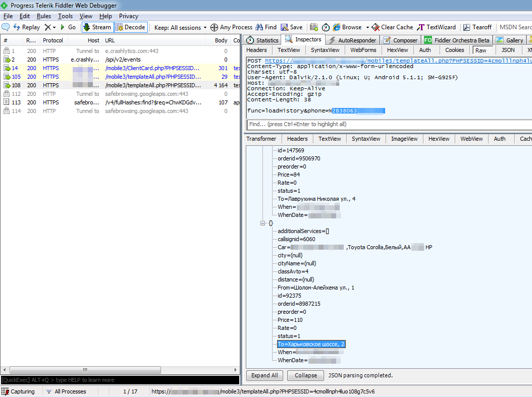This screenshot has height=397, width=532.
Task: Click the QuickExec command box
Action: pyautogui.click(x=120, y=380)
